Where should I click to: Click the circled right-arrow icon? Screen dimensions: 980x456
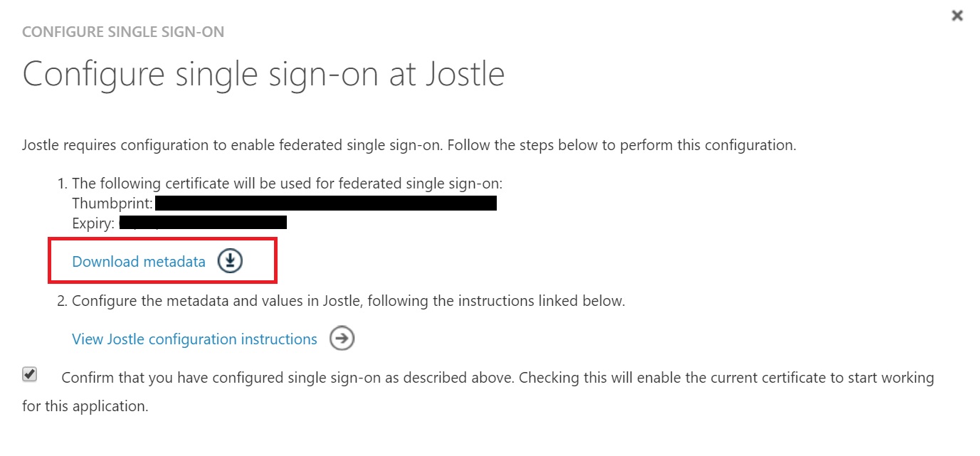pyautogui.click(x=342, y=339)
